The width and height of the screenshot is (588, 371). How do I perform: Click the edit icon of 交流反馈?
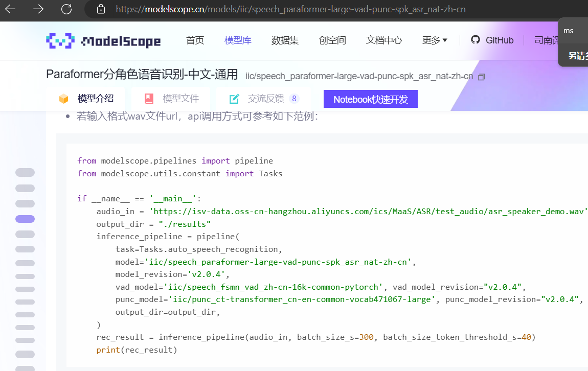coord(234,99)
